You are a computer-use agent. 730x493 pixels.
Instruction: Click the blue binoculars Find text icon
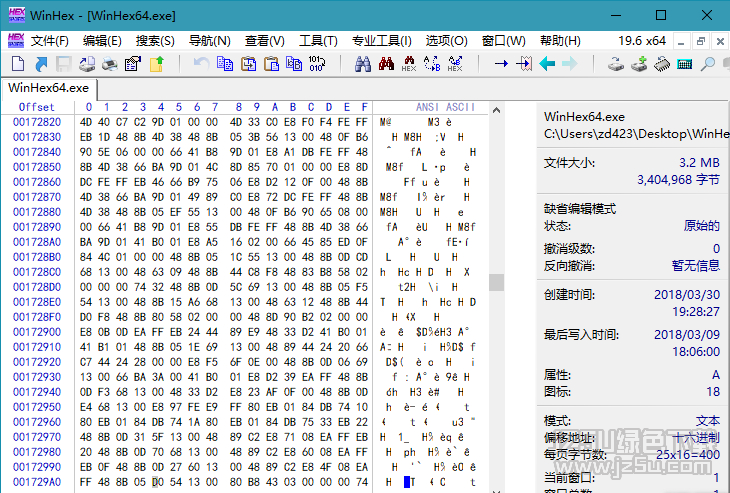363,63
